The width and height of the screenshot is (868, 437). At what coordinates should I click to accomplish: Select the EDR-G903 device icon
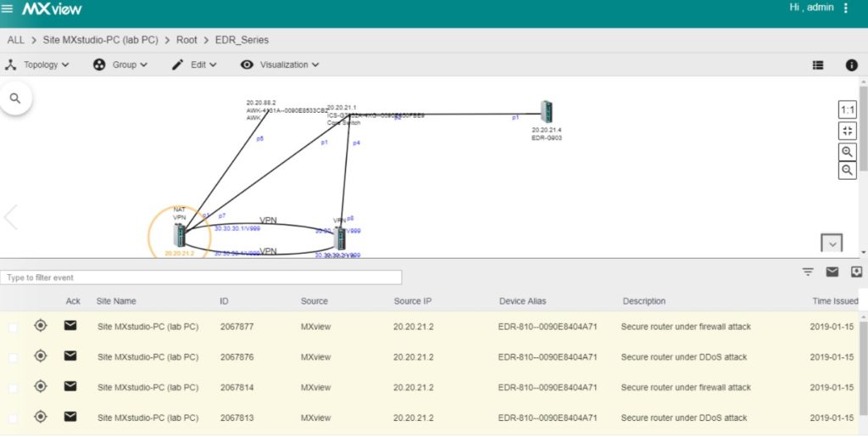pyautogui.click(x=547, y=112)
